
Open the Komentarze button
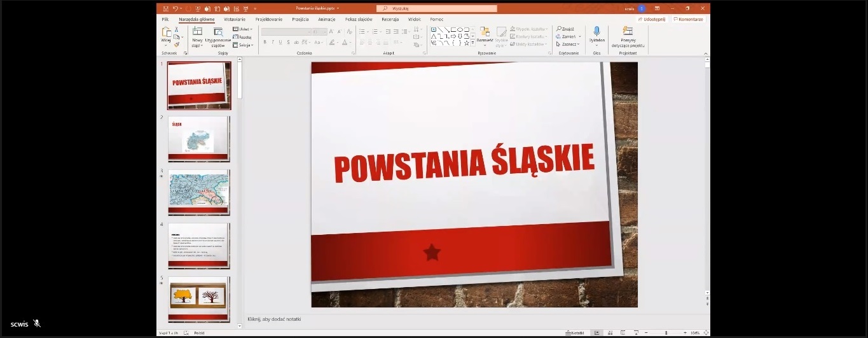tap(688, 20)
